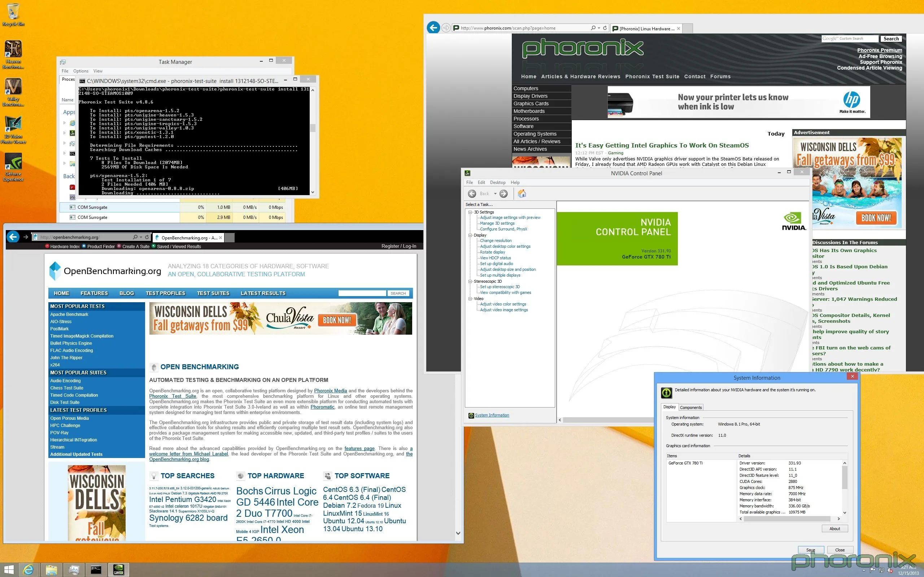Collapse the 3D Settings tree node

click(470, 212)
